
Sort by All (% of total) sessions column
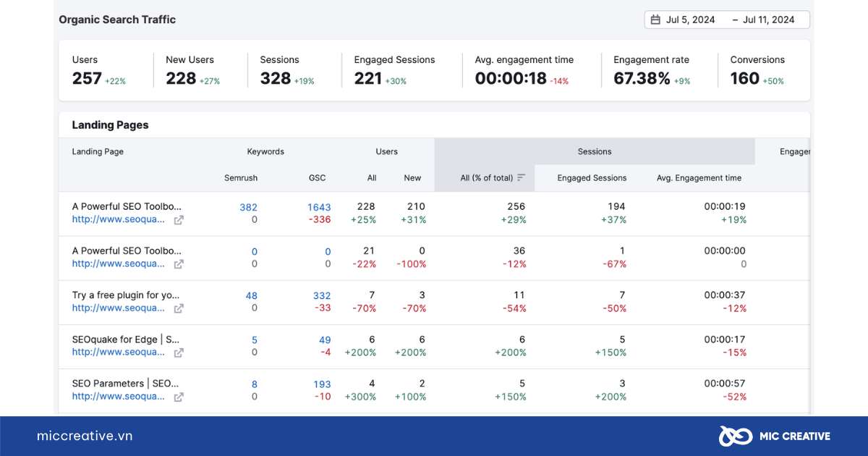tap(487, 177)
